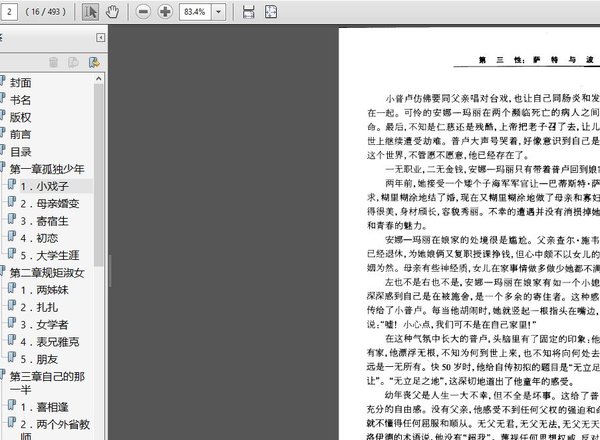
Task: Click the bookmark icon beside 4．初恋
Action: 12,237
